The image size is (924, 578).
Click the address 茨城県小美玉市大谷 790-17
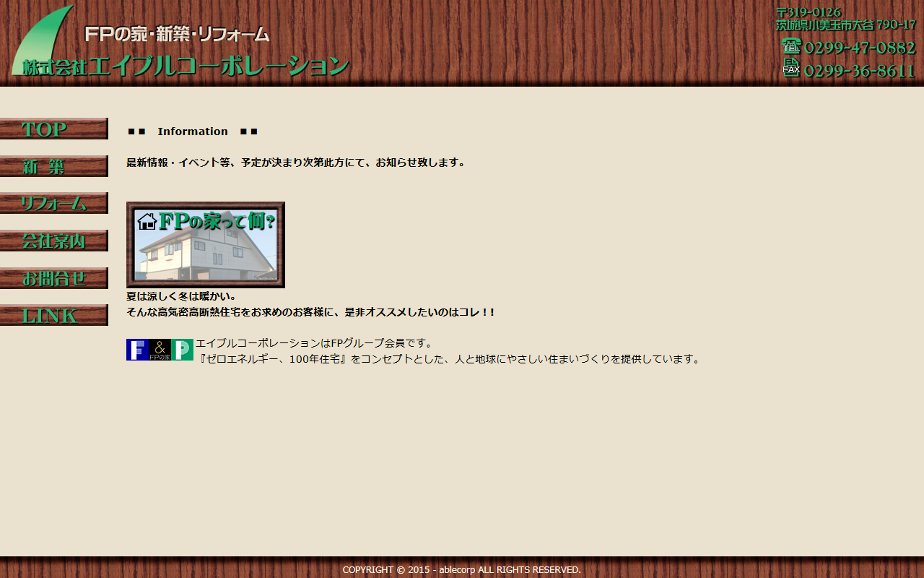846,25
